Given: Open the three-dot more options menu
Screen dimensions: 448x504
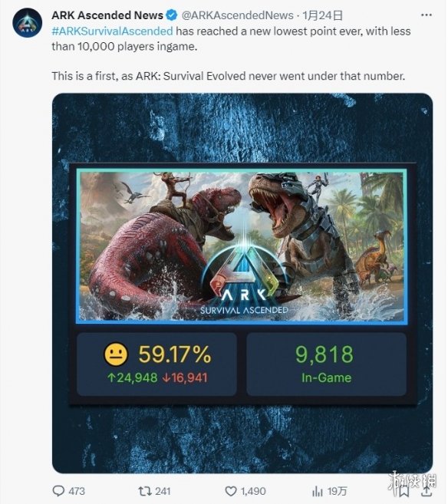Looking at the screenshot, I should pos(427,15).
